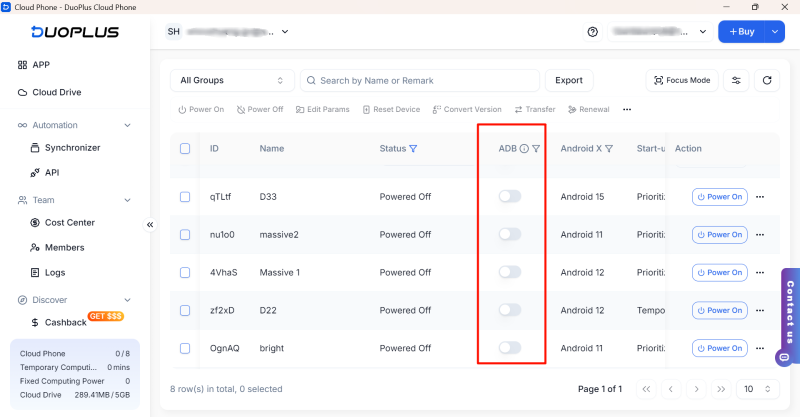Change rows per page dropdown showing 10
Image resolution: width=800 pixels, height=417 pixels.
tap(758, 389)
